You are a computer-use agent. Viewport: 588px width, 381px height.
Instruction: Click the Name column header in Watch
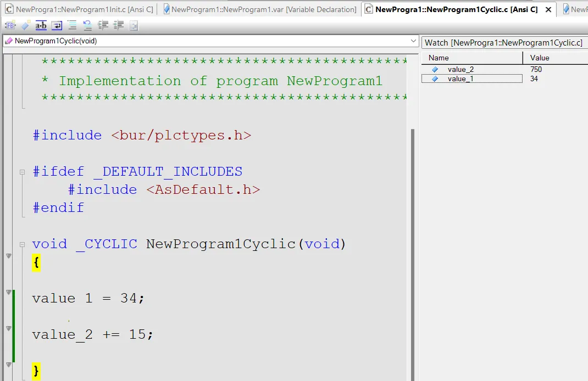pyautogui.click(x=472, y=58)
